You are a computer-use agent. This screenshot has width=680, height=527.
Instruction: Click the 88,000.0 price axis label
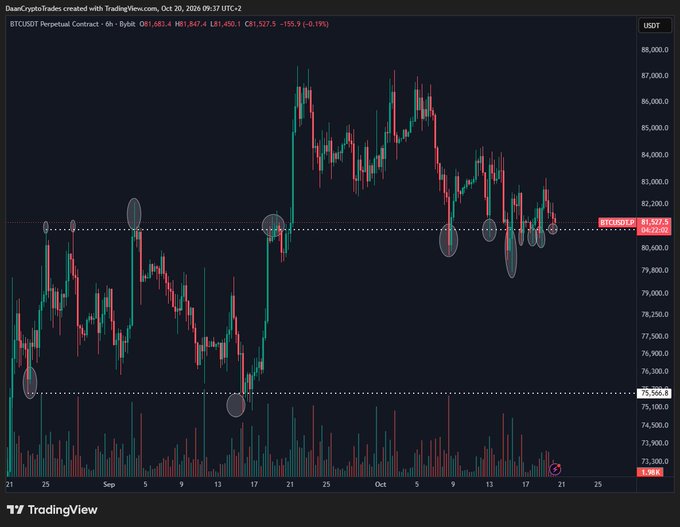click(x=655, y=50)
